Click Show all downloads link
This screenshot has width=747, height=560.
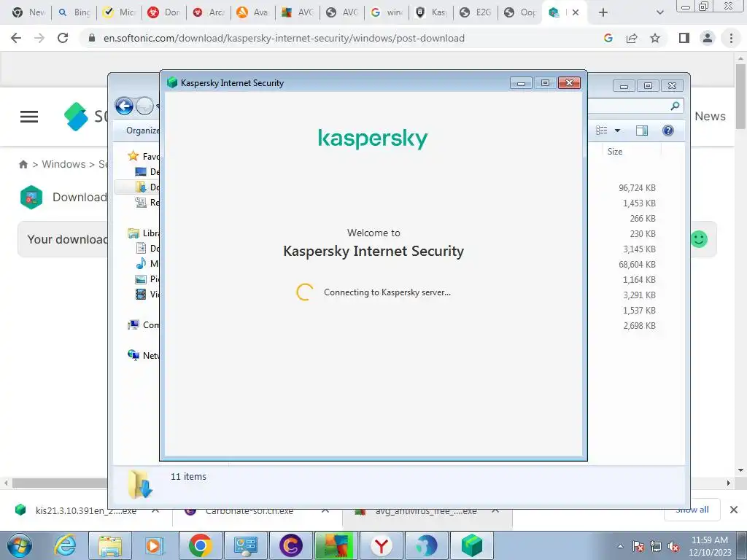[x=692, y=510]
